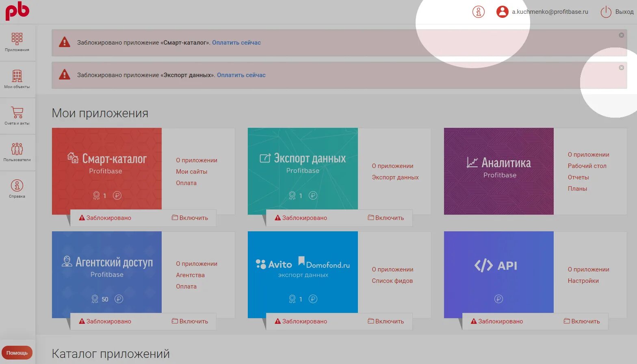The width and height of the screenshot is (637, 364).
Task: Open О приложении for Экспорт данных
Action: [x=392, y=166]
